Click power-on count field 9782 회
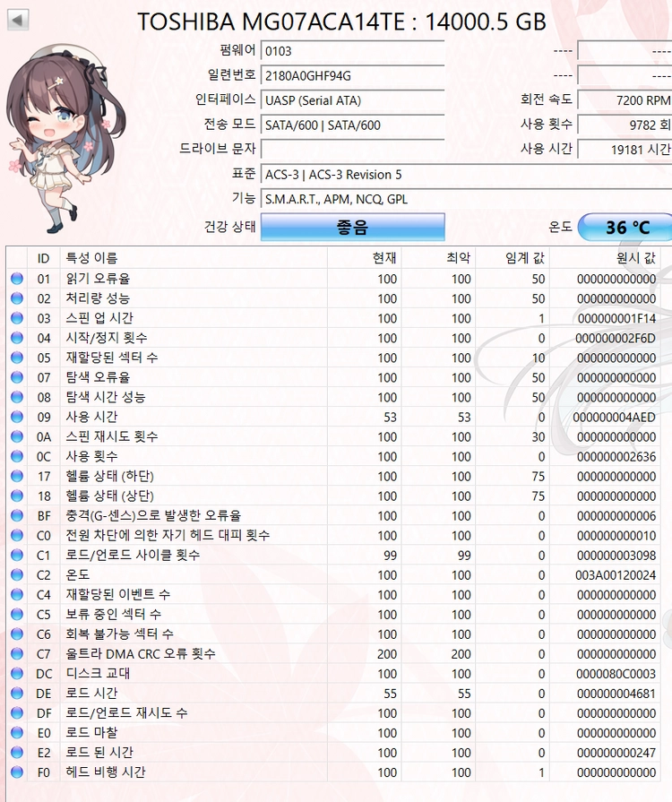This screenshot has width=672, height=802. [625, 125]
